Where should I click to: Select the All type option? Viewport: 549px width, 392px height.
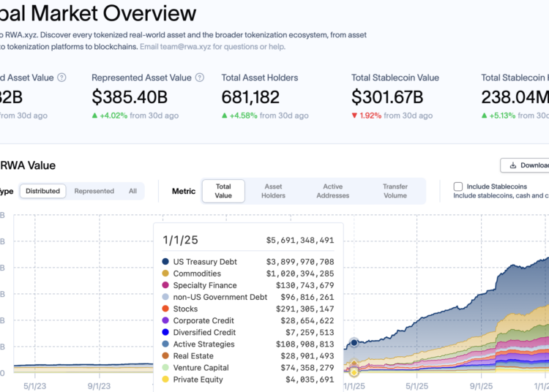pos(132,191)
